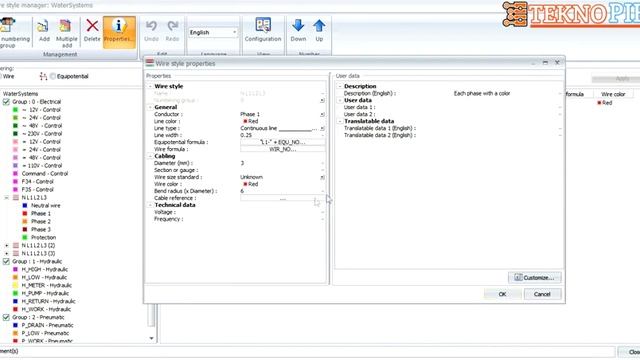Select the Phase 3 wire item
The image size is (640, 360).
pos(41,229)
